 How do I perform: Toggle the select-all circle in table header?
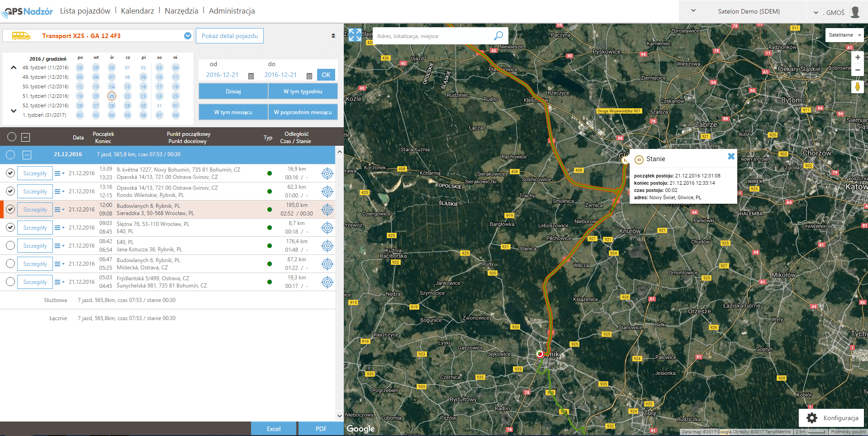(x=12, y=137)
